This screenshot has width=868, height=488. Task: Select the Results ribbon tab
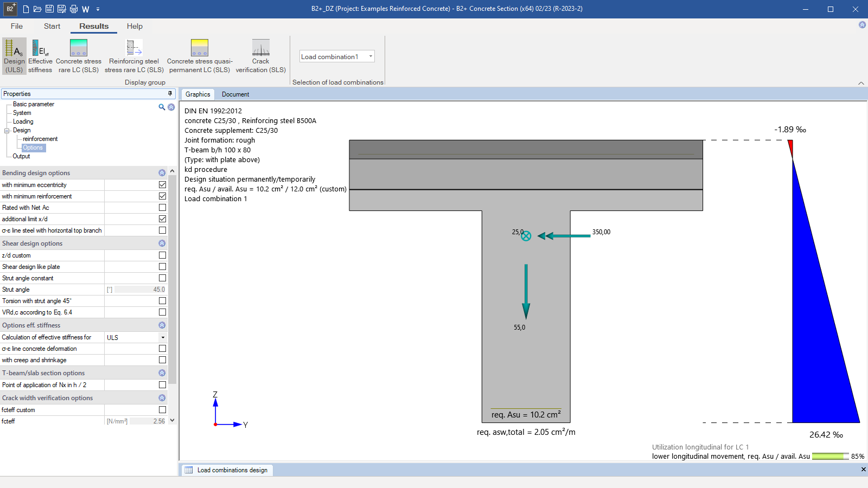click(x=94, y=26)
